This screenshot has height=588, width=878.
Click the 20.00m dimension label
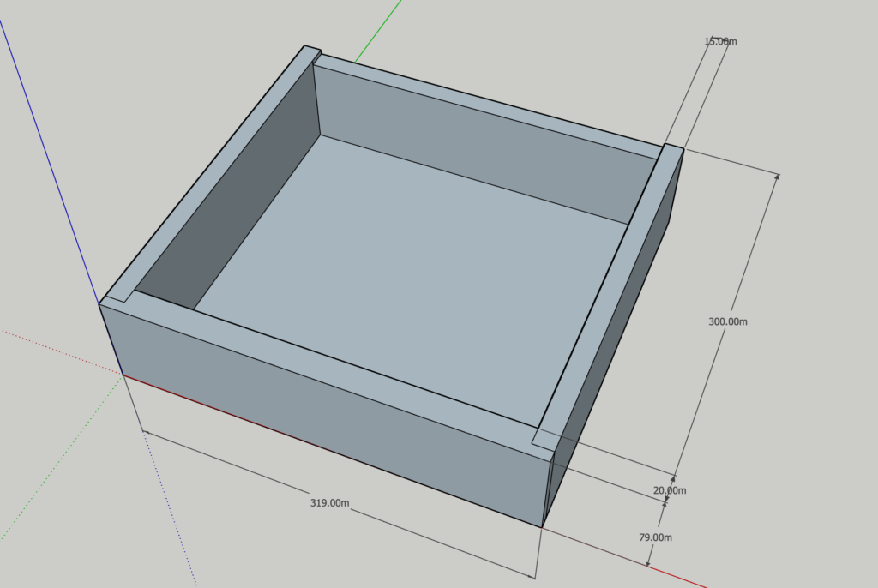(669, 490)
